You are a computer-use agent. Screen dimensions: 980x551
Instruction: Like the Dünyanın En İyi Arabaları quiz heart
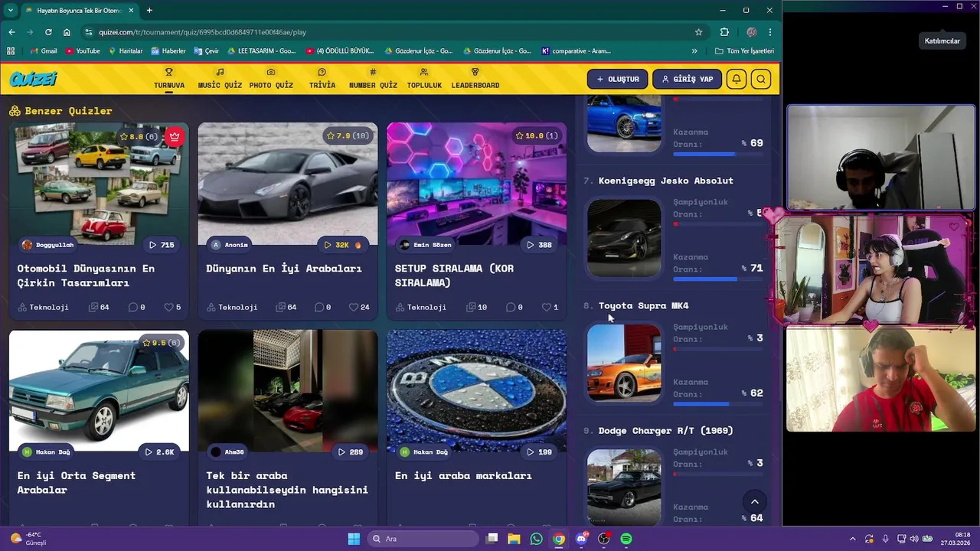[359, 307]
